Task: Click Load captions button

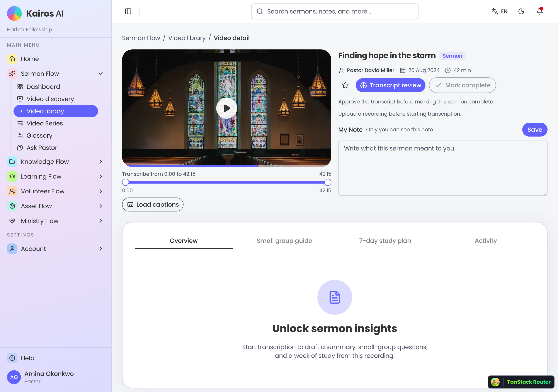Action: (153, 204)
